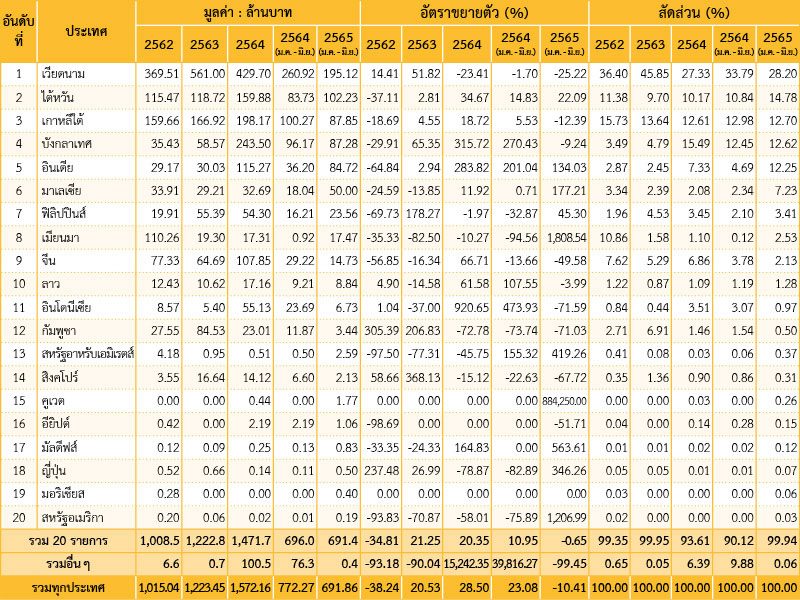Select the grand total 1,572.16
Viewport: 800px width, 600px height.
250,588
